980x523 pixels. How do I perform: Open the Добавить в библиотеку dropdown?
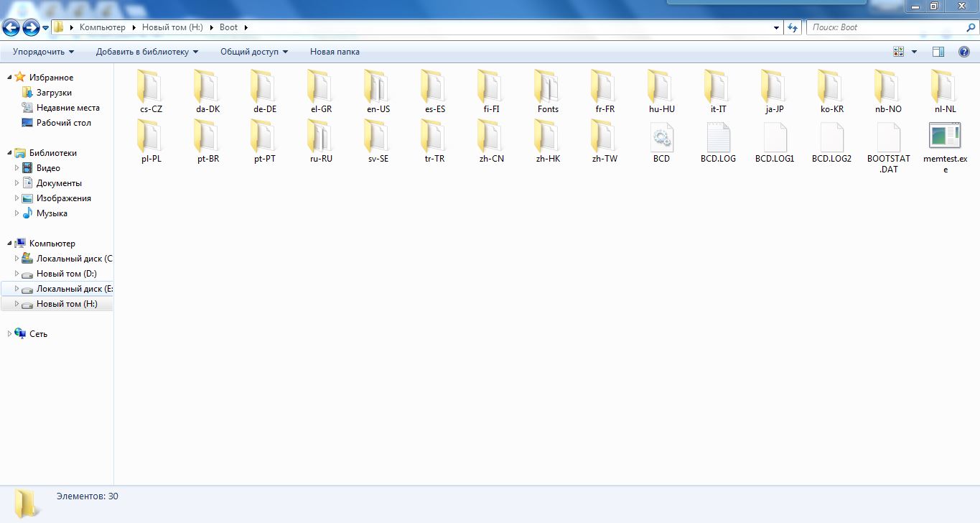(x=147, y=52)
